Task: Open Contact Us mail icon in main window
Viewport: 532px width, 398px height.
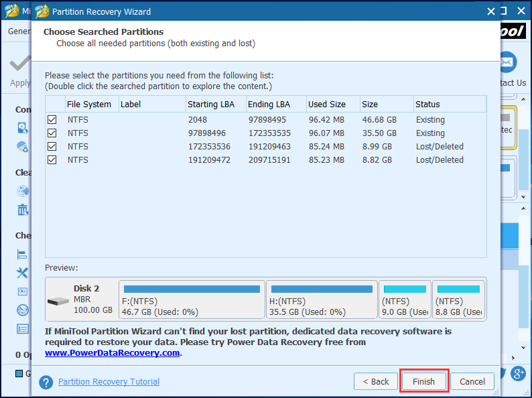Action: pyautogui.click(x=508, y=62)
